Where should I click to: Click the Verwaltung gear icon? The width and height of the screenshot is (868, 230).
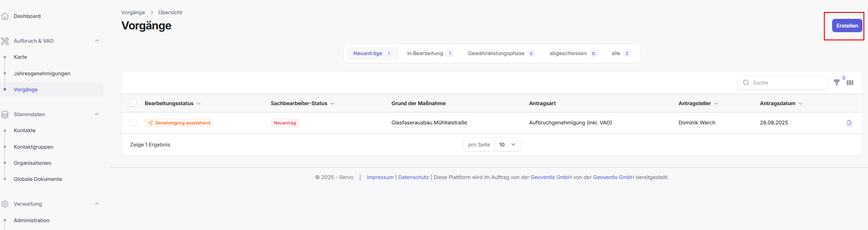[x=5, y=204]
